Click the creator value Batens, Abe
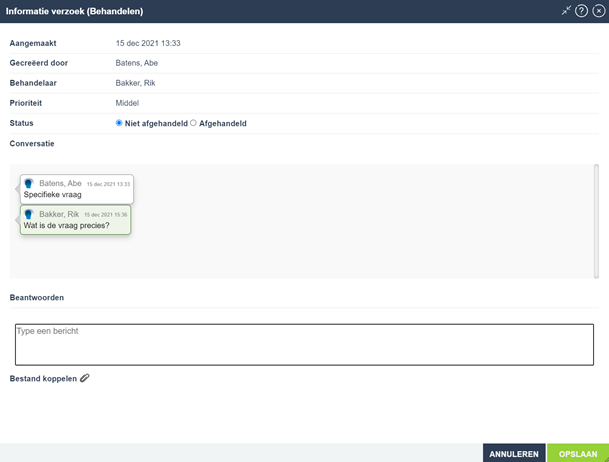Viewport: 609px width, 462px height. point(137,63)
